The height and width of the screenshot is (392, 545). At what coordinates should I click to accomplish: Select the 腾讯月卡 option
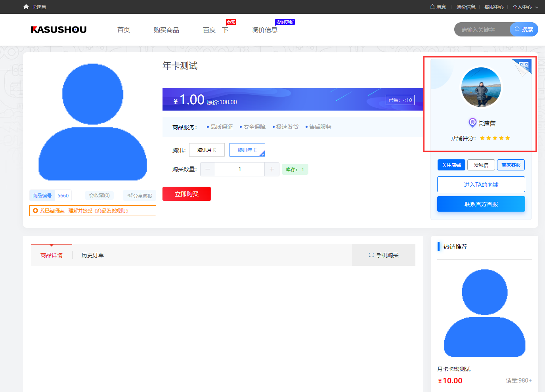point(207,150)
